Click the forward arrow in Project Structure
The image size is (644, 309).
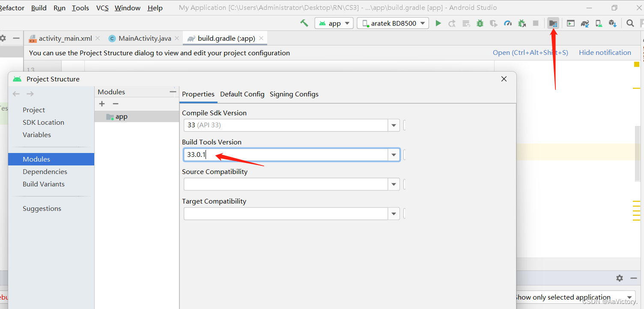coord(30,94)
